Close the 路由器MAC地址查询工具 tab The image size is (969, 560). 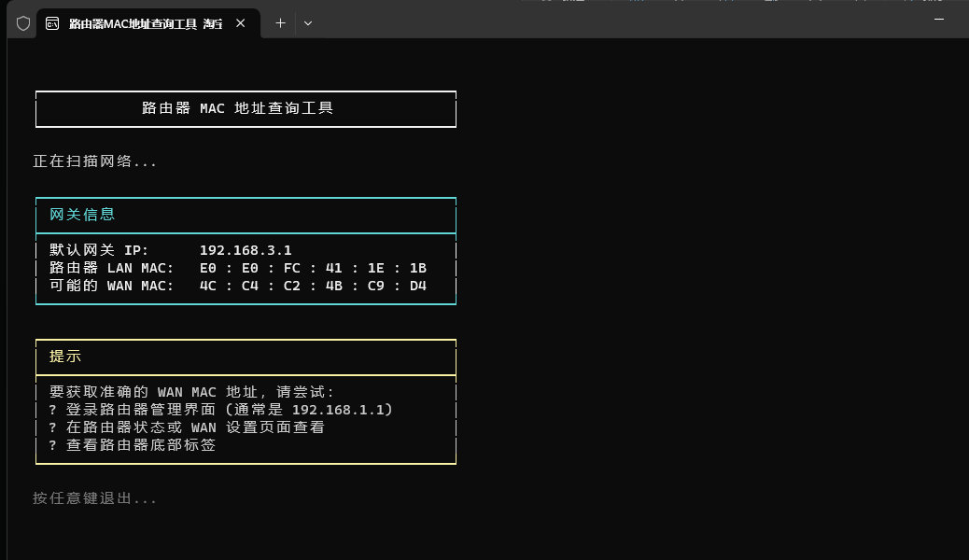coord(241,23)
